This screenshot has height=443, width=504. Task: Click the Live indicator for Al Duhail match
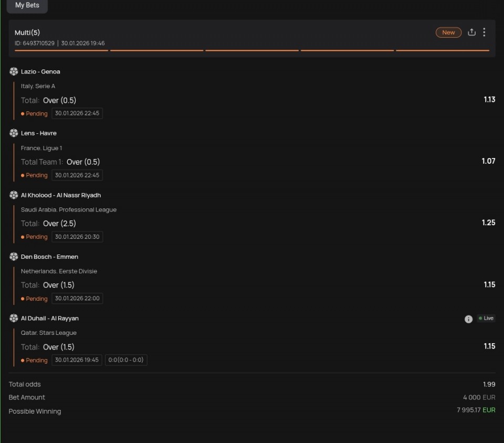pyautogui.click(x=486, y=319)
